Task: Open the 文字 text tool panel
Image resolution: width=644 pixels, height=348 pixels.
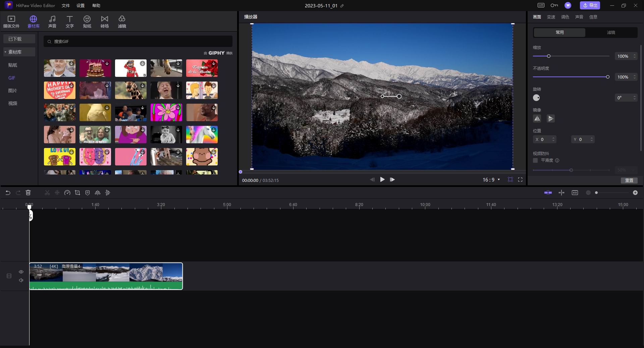Action: coord(69,22)
